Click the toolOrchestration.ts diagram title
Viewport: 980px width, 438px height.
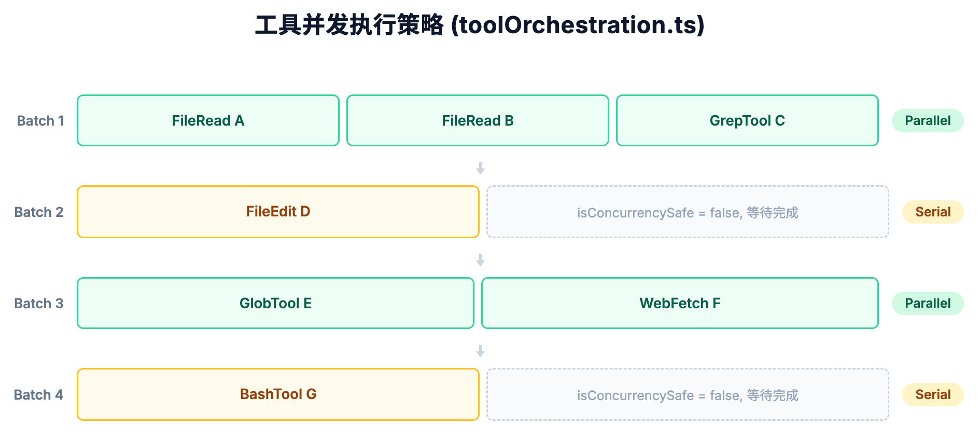480,25
